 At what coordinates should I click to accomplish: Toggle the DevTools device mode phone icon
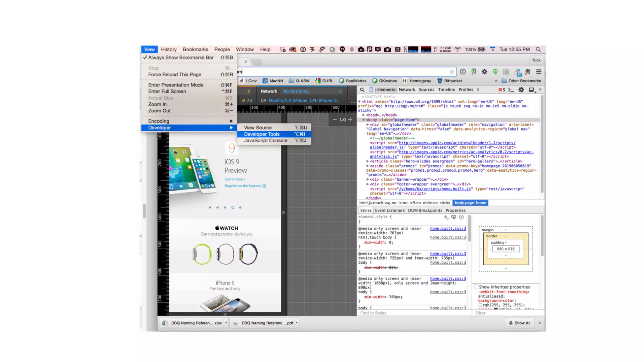(371, 90)
